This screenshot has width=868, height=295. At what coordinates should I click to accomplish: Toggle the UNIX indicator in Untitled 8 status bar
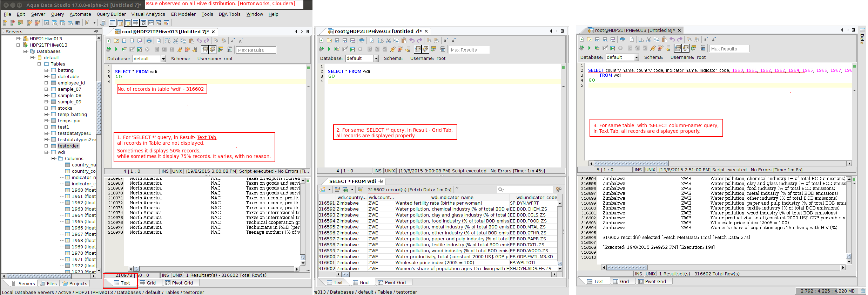tap(650, 170)
